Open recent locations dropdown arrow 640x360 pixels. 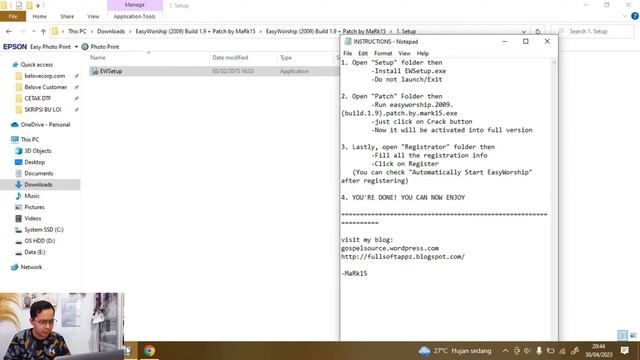tap(34, 31)
